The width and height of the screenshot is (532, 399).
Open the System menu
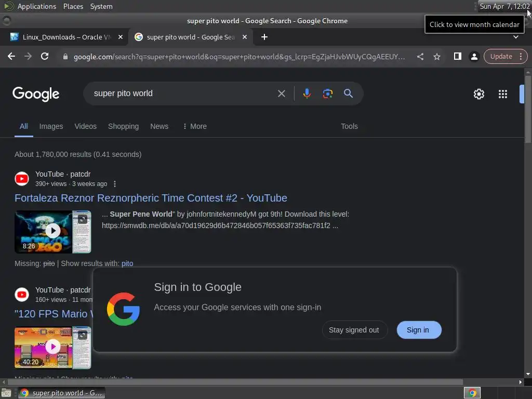click(101, 6)
